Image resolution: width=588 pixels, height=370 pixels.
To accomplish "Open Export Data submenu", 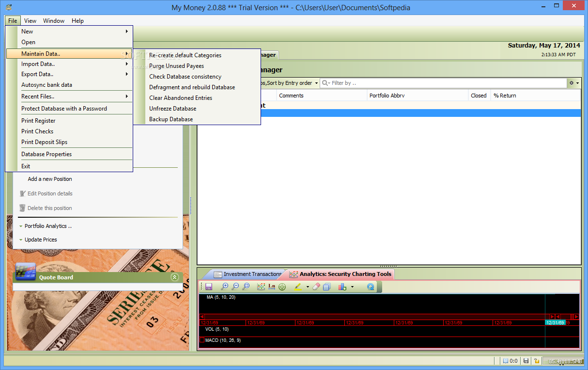I will point(69,74).
